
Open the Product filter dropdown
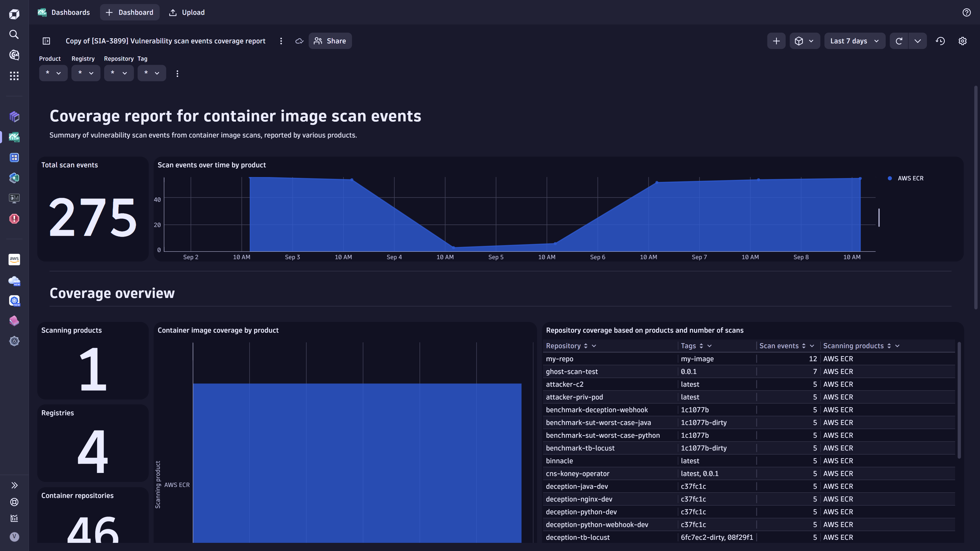pyautogui.click(x=53, y=73)
